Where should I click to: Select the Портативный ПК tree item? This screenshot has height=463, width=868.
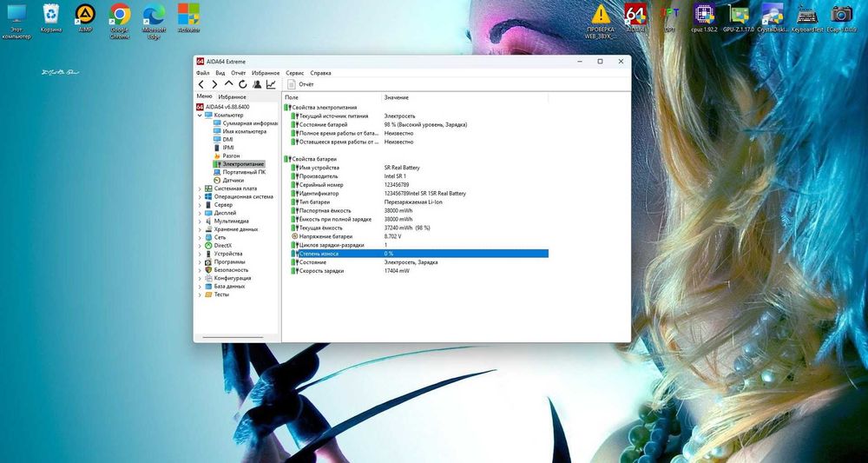244,172
